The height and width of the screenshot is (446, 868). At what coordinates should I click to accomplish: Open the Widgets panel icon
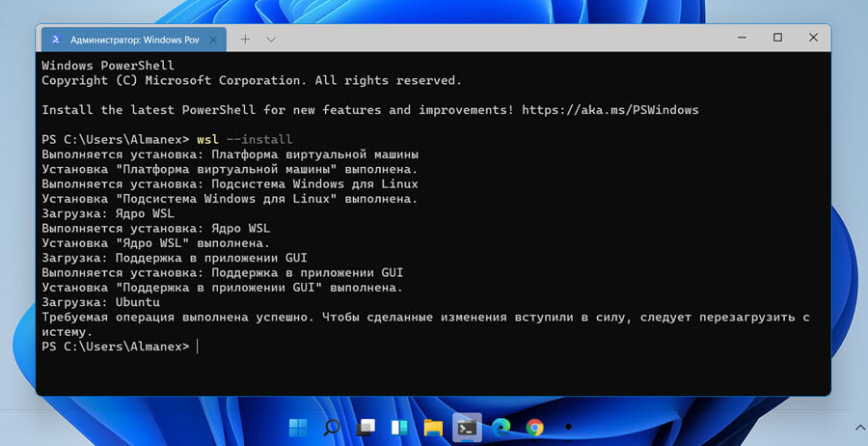[399, 427]
